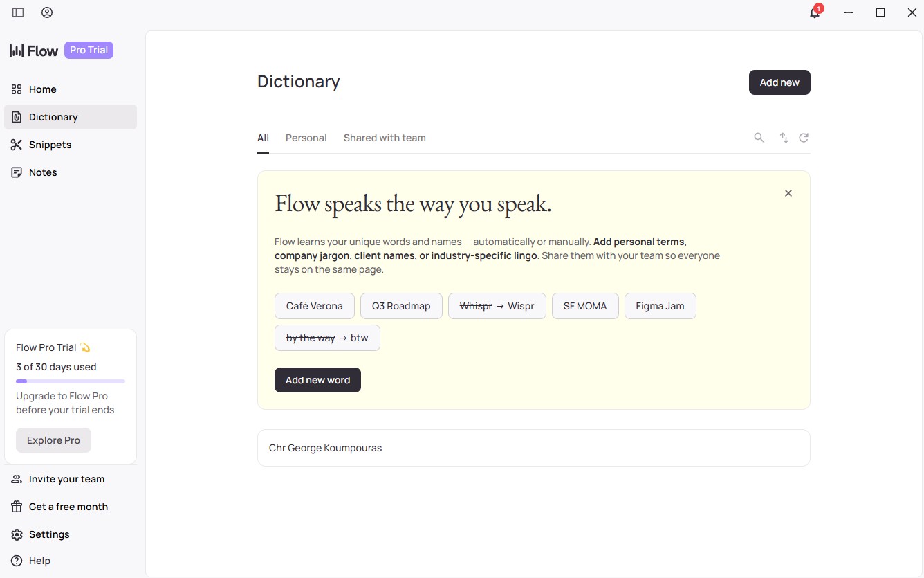Open the notifications bell
The width and height of the screenshot is (924, 578).
click(815, 13)
